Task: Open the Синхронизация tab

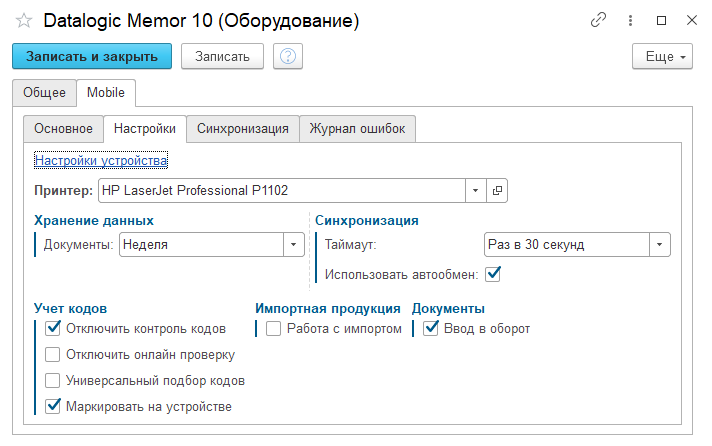Action: 243,129
